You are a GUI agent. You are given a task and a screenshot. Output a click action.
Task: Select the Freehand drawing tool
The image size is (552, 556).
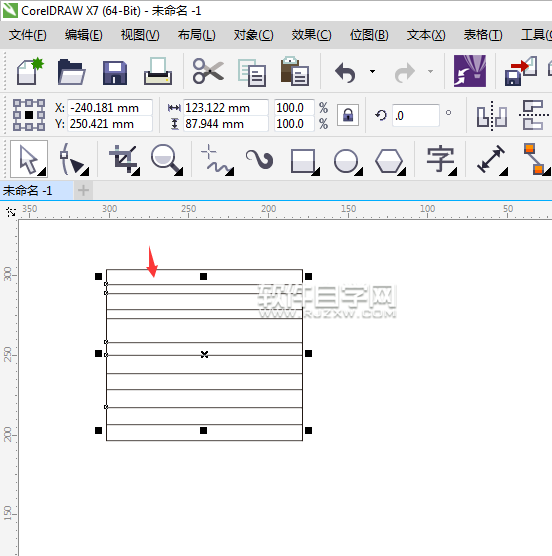(x=216, y=159)
